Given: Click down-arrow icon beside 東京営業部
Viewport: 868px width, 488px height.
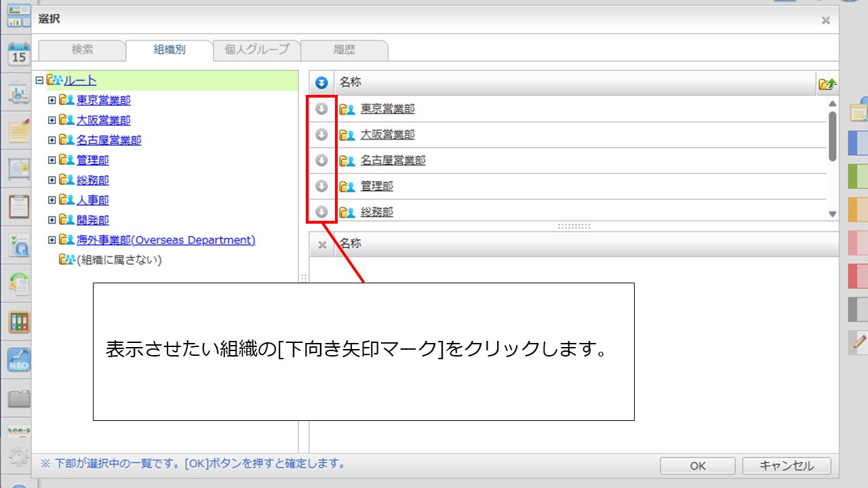Looking at the screenshot, I should pyautogui.click(x=322, y=108).
